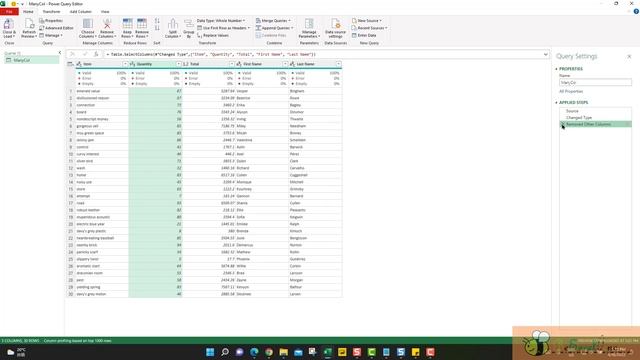Screen dimensions: 640x360
Task: Click the query Name input field
Action: point(595,82)
